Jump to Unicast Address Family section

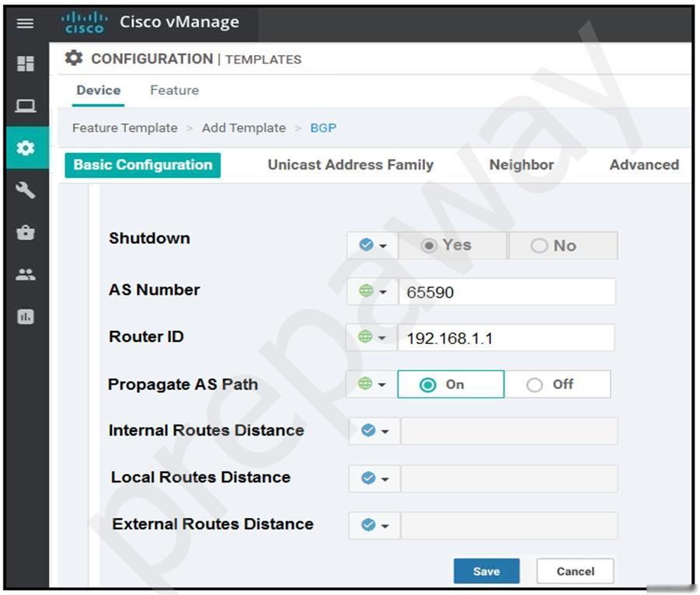[350, 165]
